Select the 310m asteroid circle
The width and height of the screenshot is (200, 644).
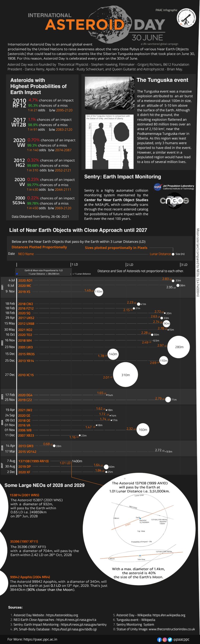pos(126,375)
